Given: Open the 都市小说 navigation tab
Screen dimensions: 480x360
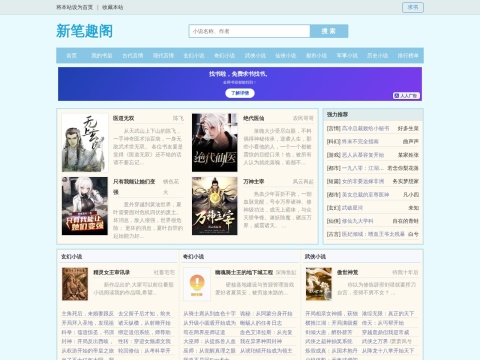Looking at the screenshot, I should point(316,56).
